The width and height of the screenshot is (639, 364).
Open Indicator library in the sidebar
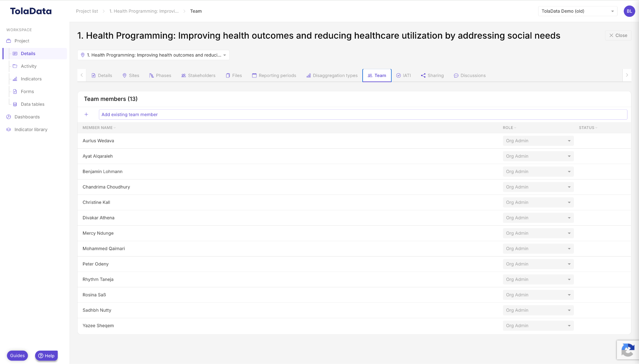point(31,130)
